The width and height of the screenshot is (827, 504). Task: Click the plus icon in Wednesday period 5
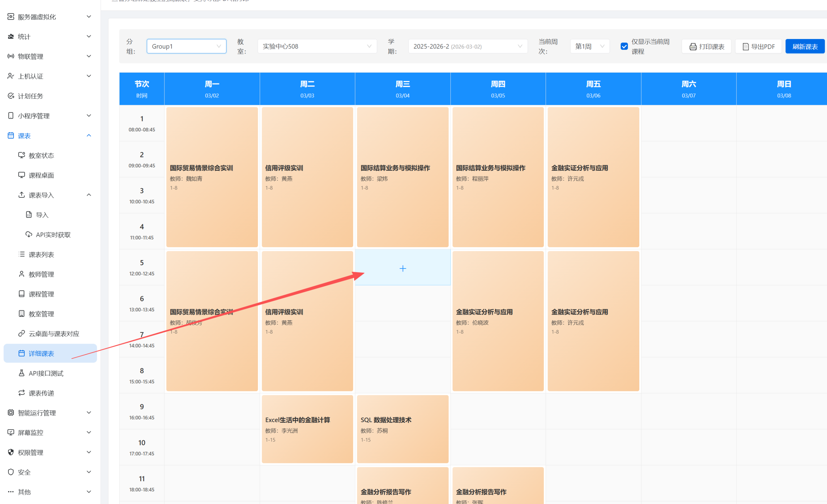pyautogui.click(x=403, y=268)
